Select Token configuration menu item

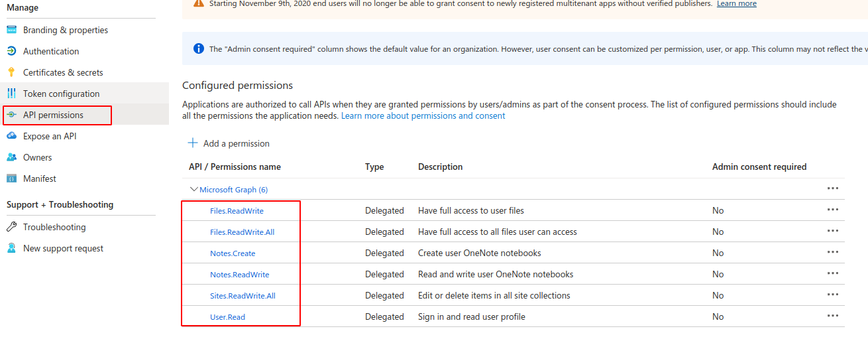click(x=61, y=94)
